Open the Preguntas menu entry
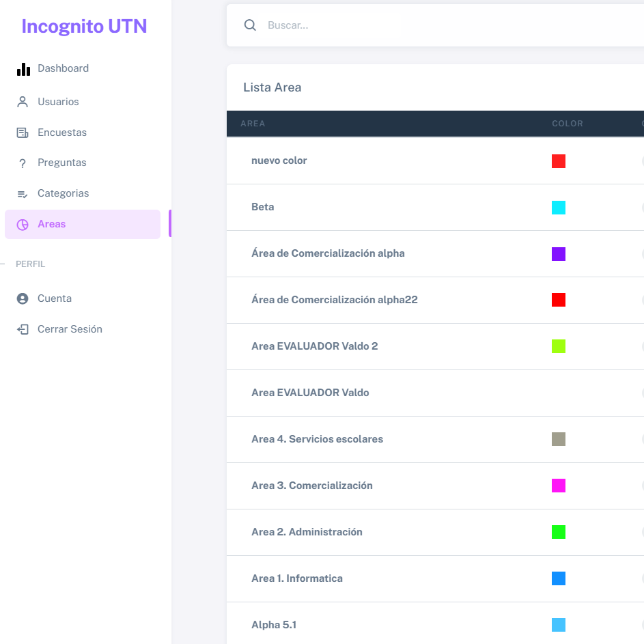The width and height of the screenshot is (644, 644). [x=83, y=163]
